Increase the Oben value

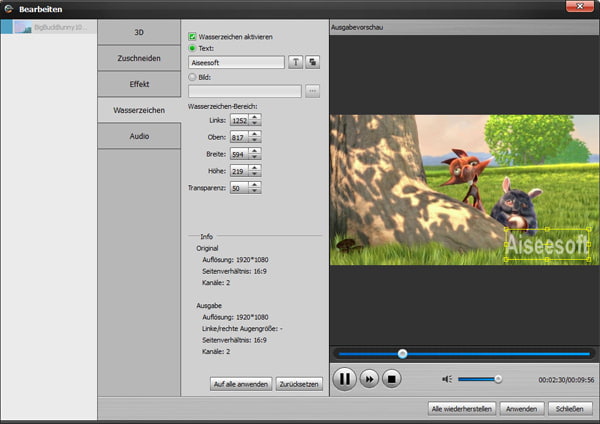pyautogui.click(x=255, y=134)
